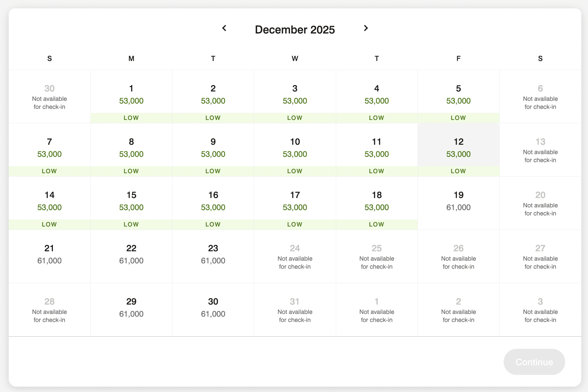
Task: Advance to the next month
Action: [x=366, y=28]
